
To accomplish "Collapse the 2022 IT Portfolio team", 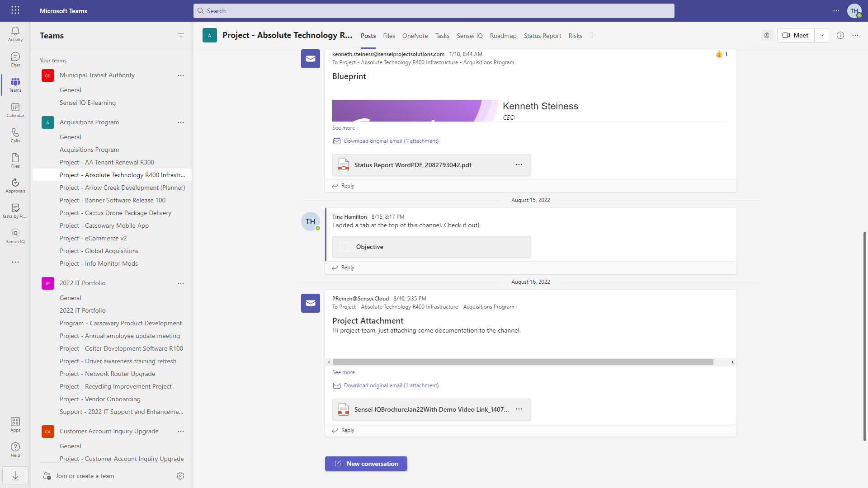I will [x=83, y=283].
